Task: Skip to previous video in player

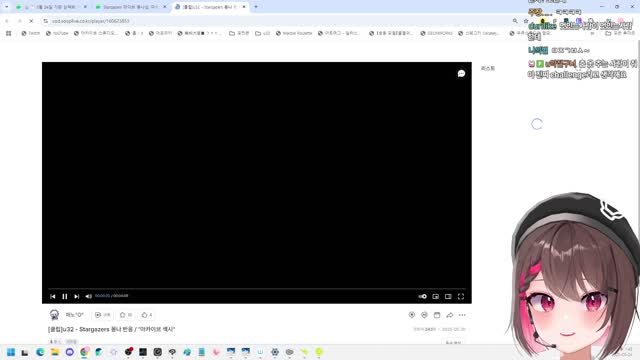Action: point(53,296)
